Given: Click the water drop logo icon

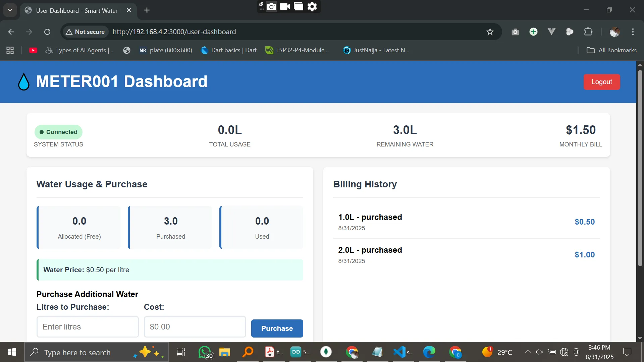Looking at the screenshot, I should click(24, 82).
